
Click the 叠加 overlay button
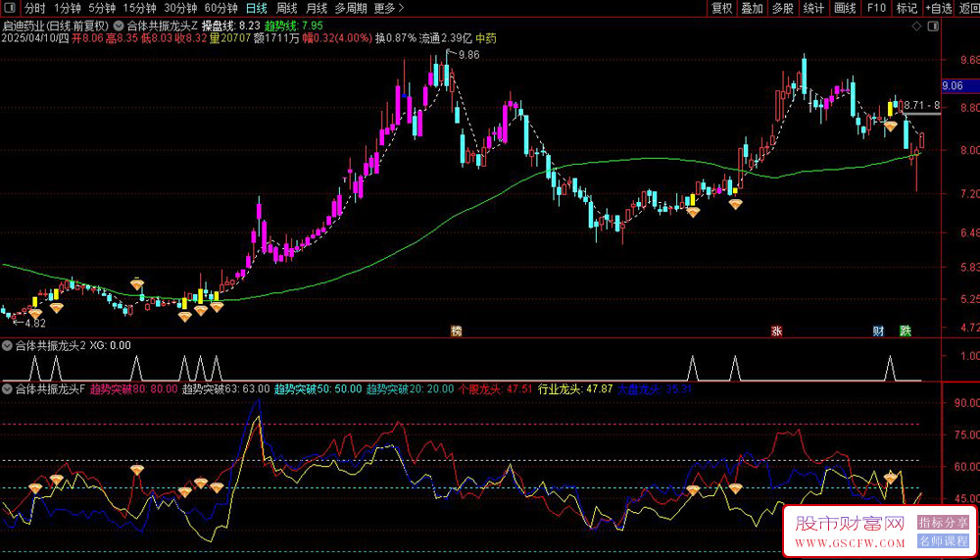click(x=752, y=8)
